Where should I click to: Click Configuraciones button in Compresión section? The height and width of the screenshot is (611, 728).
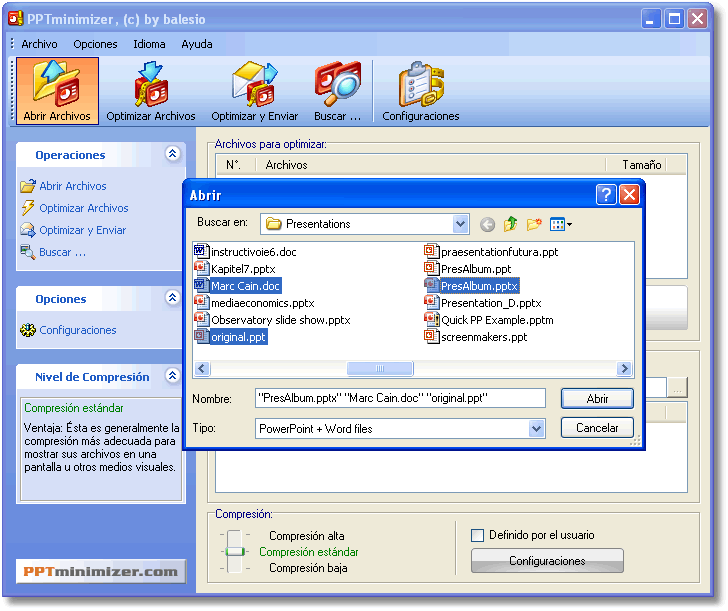(547, 561)
